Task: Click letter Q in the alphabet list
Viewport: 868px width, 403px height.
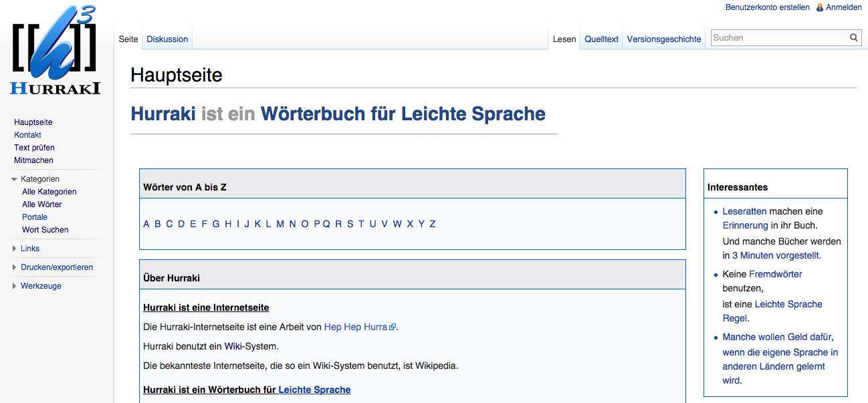Action: pyautogui.click(x=326, y=224)
